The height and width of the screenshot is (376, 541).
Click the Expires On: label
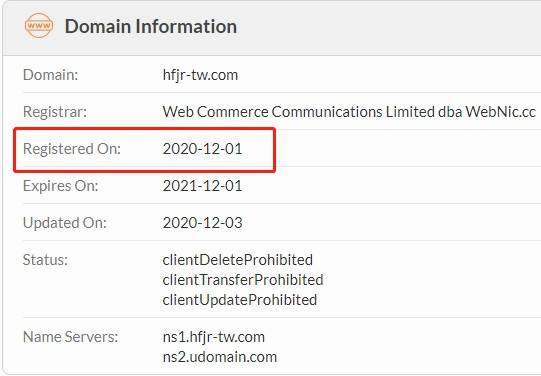60,186
